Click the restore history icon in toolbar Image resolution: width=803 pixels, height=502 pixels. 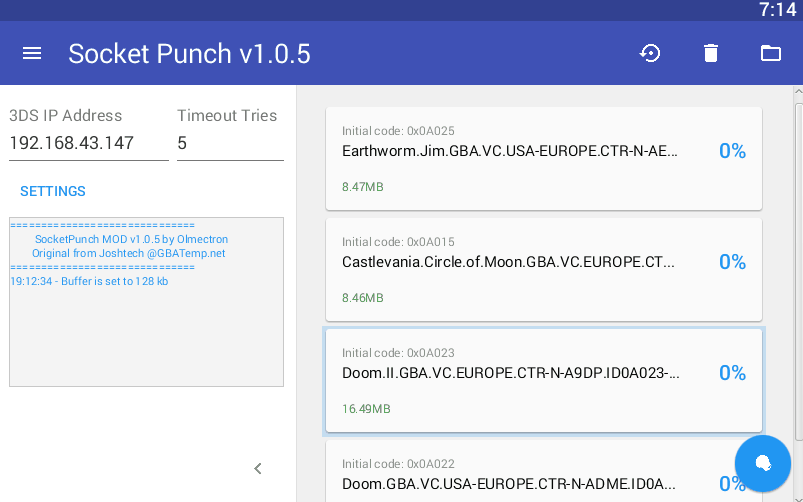650,53
